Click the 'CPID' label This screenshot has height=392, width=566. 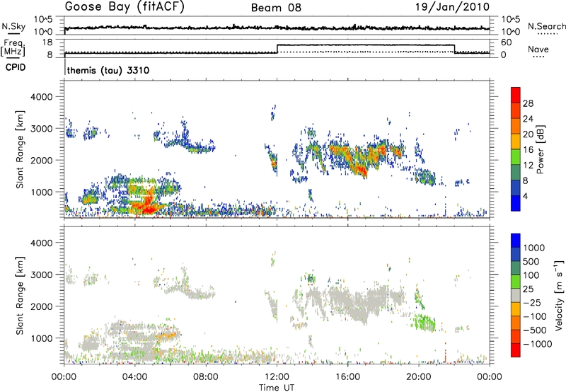point(16,67)
